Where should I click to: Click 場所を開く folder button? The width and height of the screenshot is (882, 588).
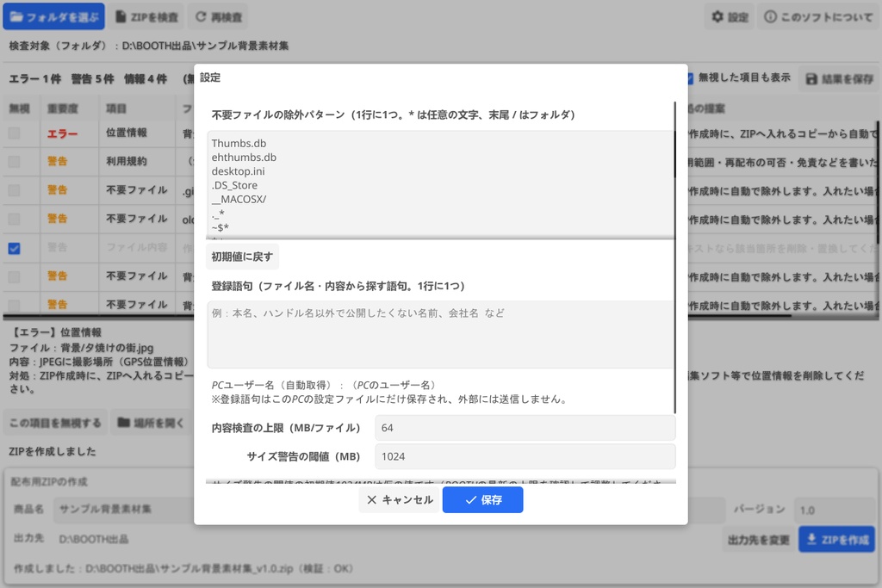click(x=151, y=423)
